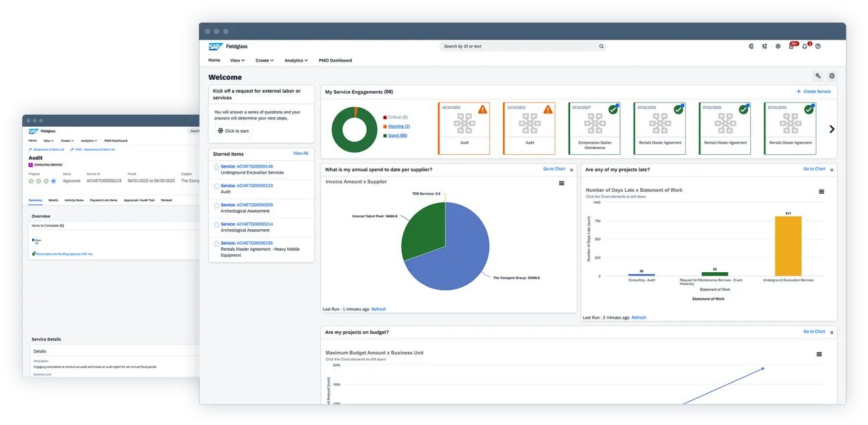Viewport: 868px width, 425px height.
Task: Open chart menu for Invoice Amount x Supplier
Action: [x=562, y=183]
